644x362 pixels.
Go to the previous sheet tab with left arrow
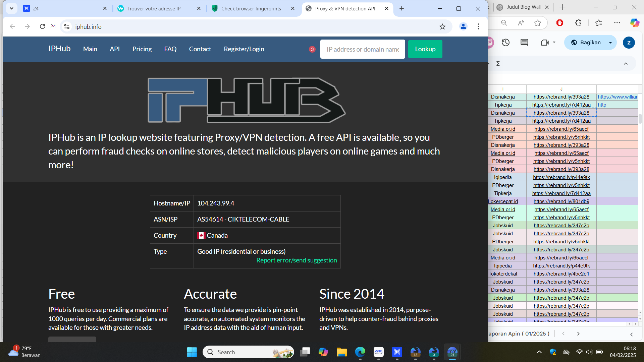coord(563,334)
